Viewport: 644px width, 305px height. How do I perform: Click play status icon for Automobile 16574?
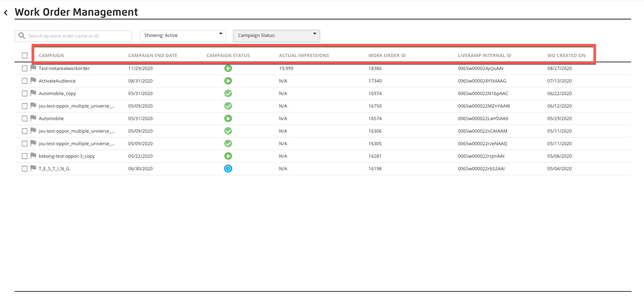[x=228, y=118]
